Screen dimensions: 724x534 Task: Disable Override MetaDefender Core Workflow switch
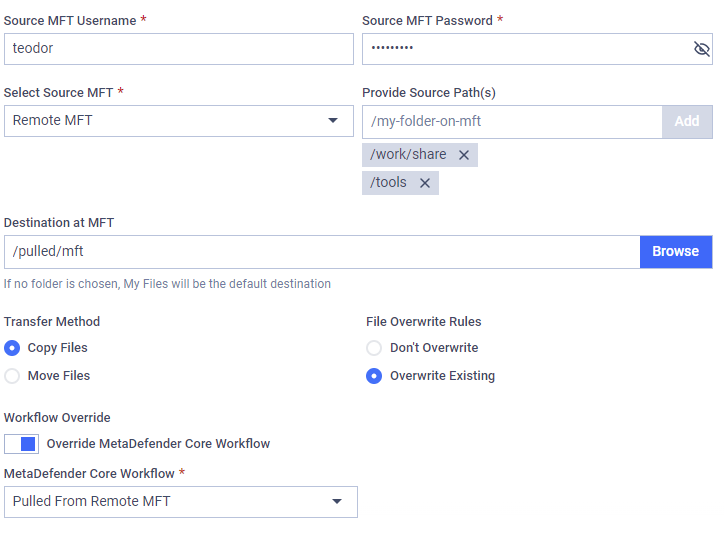21,444
